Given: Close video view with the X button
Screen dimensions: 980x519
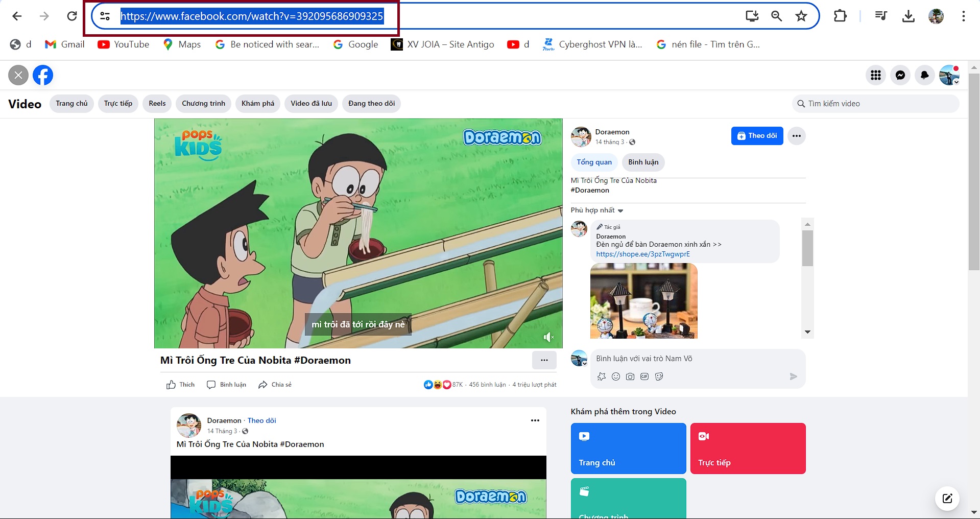Looking at the screenshot, I should 18,75.
